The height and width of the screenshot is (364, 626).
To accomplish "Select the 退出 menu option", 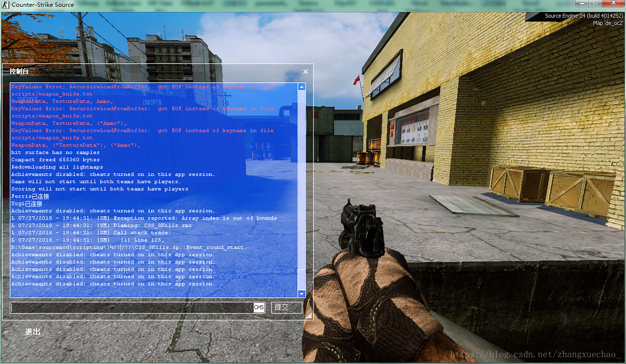I will 33,332.
